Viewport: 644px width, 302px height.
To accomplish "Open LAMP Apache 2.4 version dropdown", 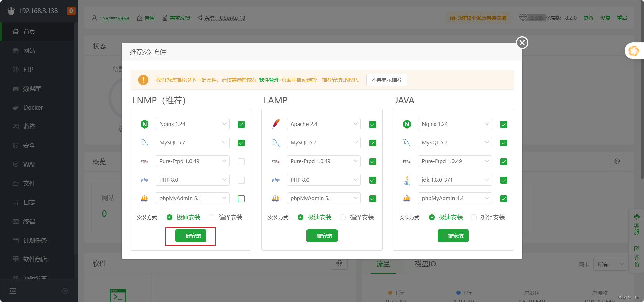I will 324,124.
